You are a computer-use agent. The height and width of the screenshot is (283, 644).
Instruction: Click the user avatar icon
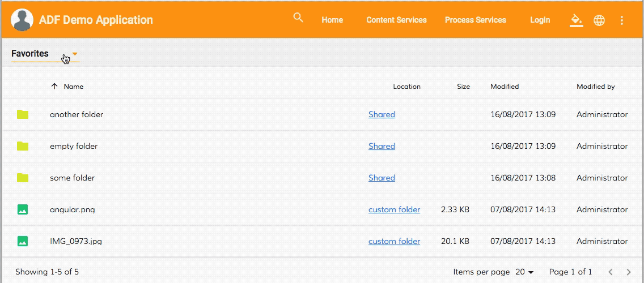[22, 20]
